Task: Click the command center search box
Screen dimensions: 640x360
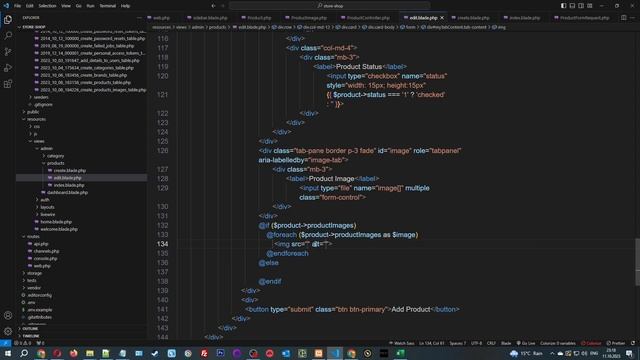Action: 330,6
